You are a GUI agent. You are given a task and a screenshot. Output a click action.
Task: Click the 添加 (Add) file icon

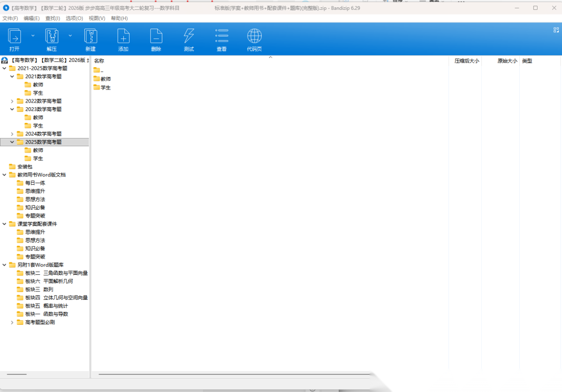click(x=123, y=36)
